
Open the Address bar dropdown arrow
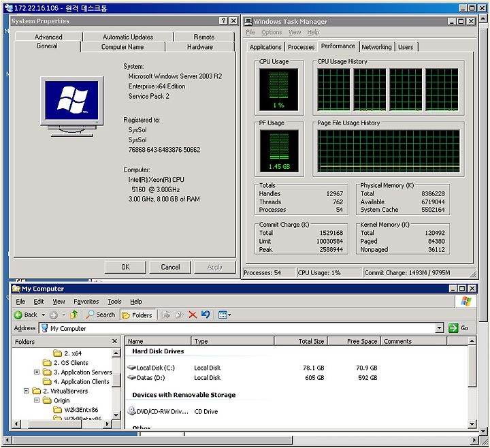[x=440, y=328]
